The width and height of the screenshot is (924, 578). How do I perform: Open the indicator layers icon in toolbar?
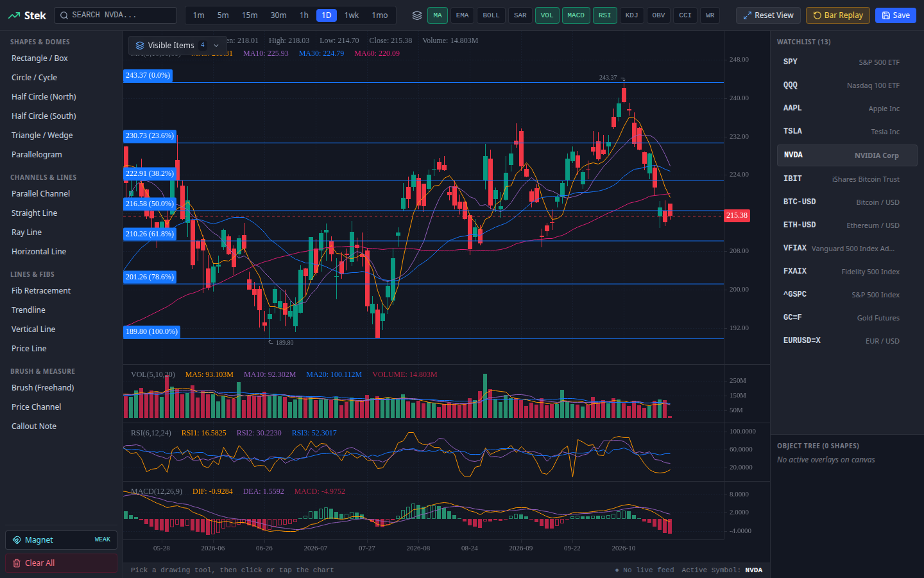pyautogui.click(x=417, y=15)
